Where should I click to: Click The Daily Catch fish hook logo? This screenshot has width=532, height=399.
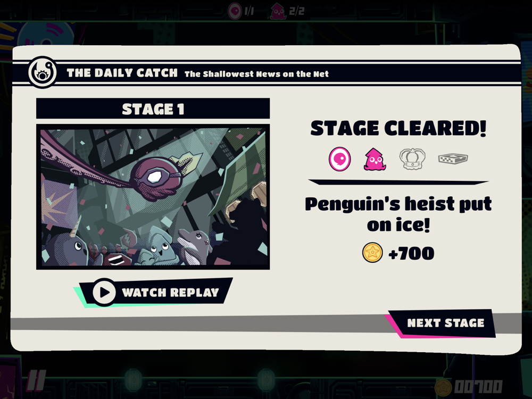(x=43, y=72)
